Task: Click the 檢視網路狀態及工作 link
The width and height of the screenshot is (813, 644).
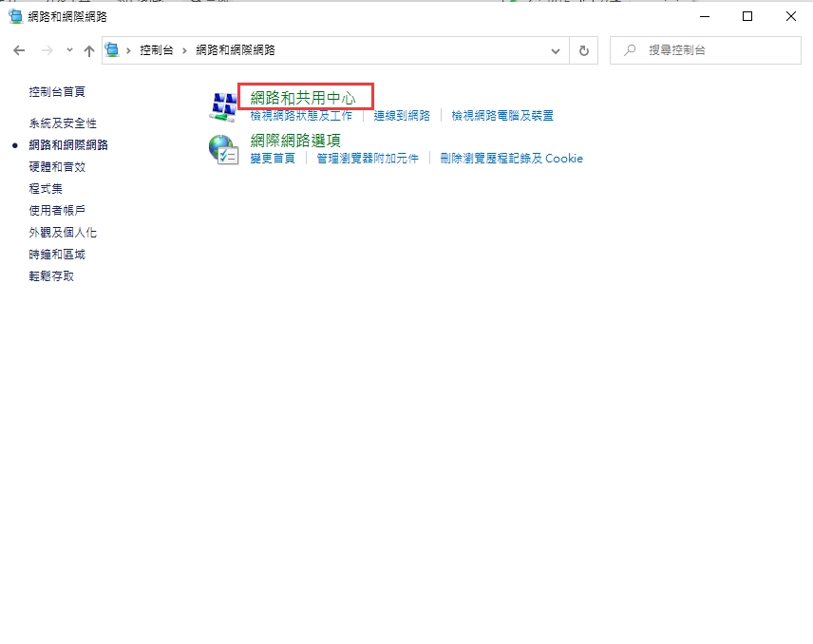Action: click(x=301, y=116)
